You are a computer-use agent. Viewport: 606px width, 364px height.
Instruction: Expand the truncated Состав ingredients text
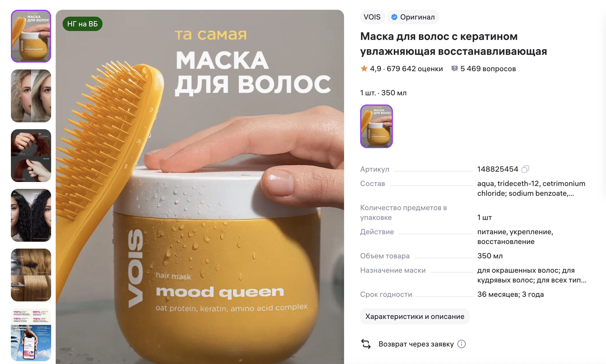tap(531, 188)
